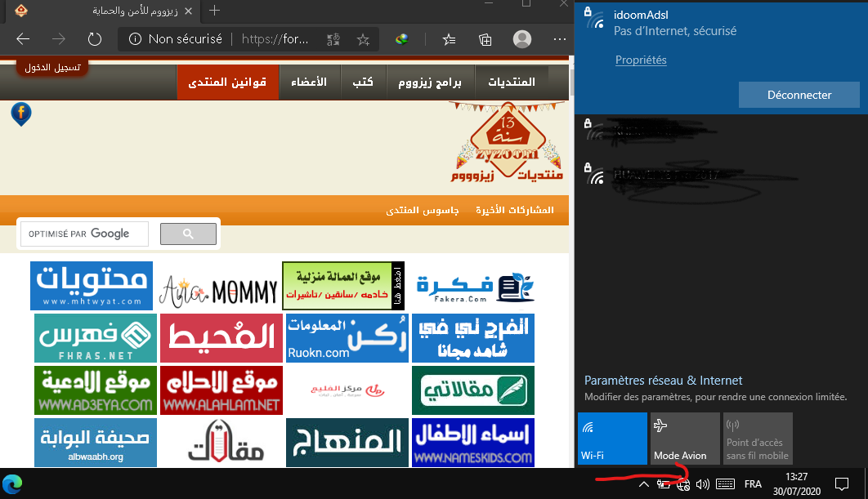Click the browser forward arrow
The image size is (868, 499).
click(x=58, y=39)
